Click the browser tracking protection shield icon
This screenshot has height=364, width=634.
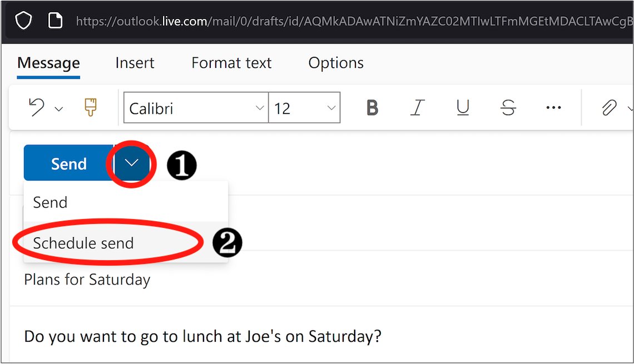tap(23, 21)
